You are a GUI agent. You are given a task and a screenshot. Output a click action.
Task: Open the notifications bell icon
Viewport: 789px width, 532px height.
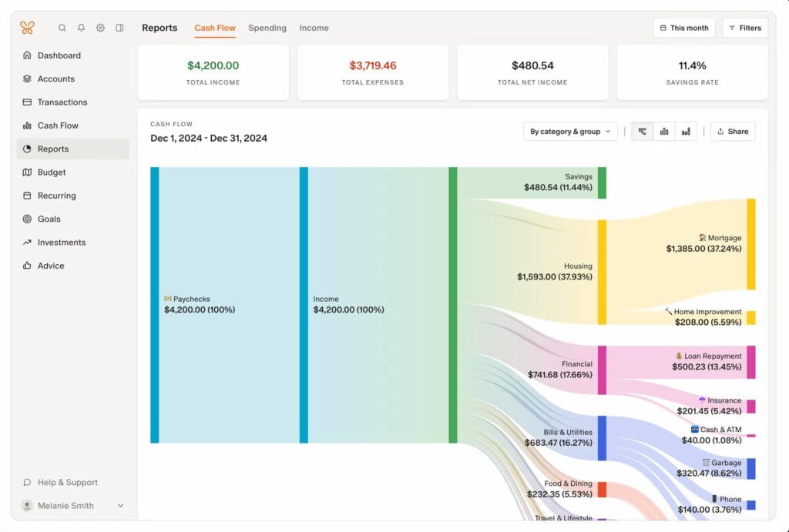pyautogui.click(x=81, y=27)
